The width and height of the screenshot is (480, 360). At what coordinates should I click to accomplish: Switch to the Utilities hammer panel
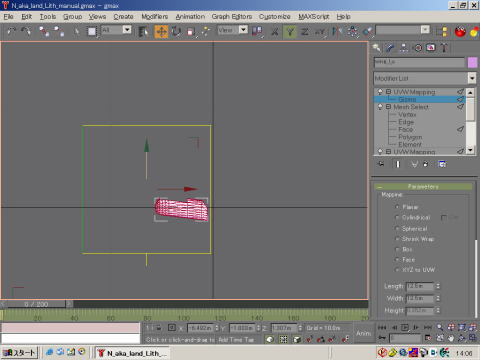444,48
